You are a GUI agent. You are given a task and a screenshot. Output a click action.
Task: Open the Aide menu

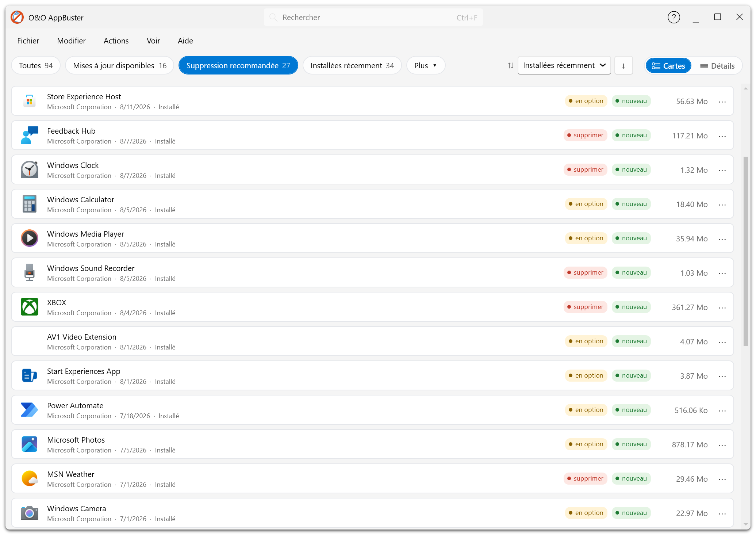click(185, 41)
